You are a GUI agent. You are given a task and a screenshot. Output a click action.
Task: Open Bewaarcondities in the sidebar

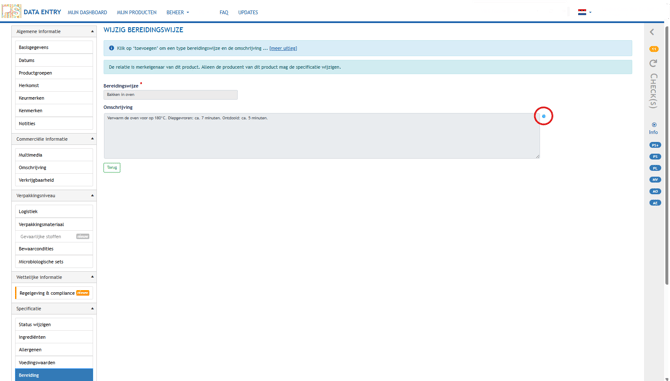pyautogui.click(x=54, y=249)
